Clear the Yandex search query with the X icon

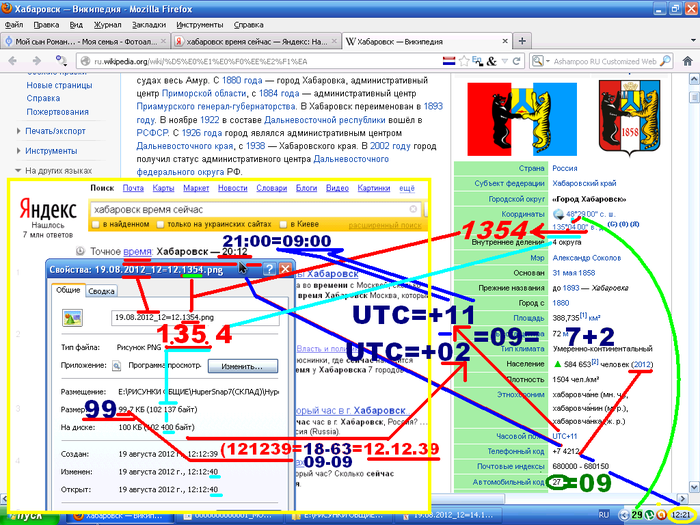[413, 209]
